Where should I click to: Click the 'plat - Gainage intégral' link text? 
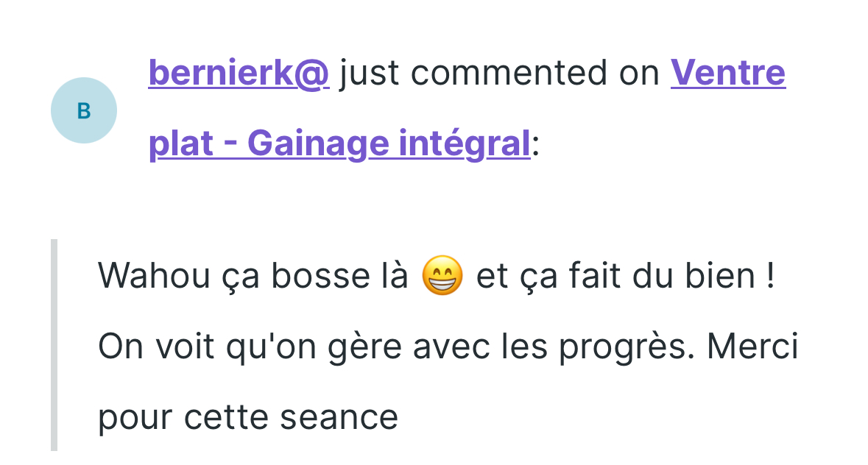pos(339,143)
